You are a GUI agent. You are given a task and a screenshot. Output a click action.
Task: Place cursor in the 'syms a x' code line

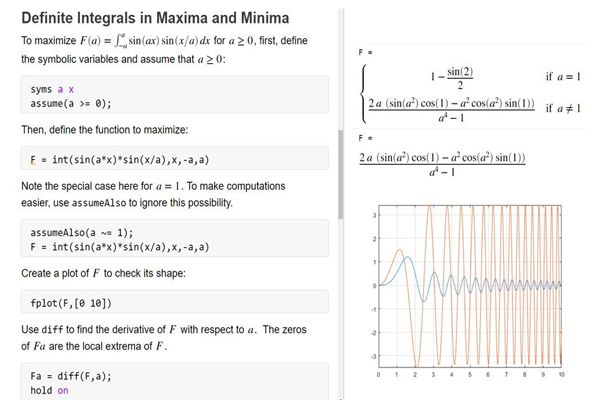pos(52,89)
